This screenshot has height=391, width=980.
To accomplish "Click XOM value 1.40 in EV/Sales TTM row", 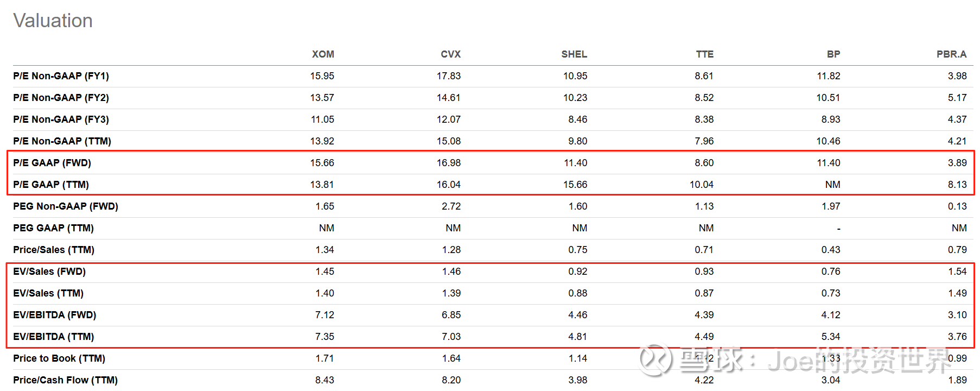I will pos(325,293).
